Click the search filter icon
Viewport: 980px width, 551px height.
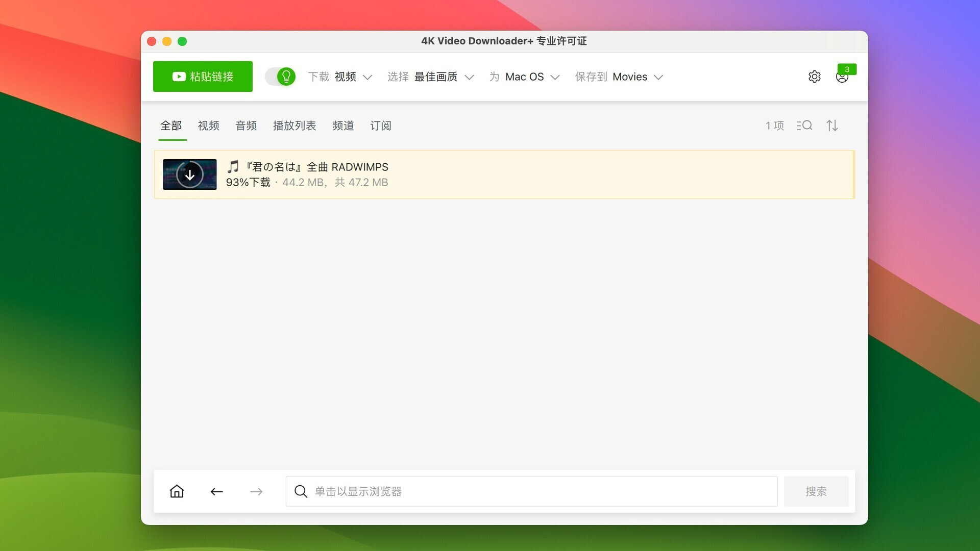point(804,125)
